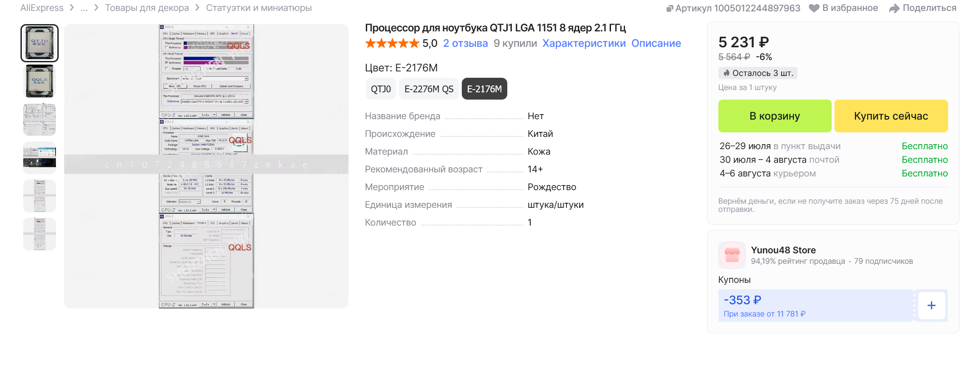Open the Характеристики tab link

[x=584, y=43]
